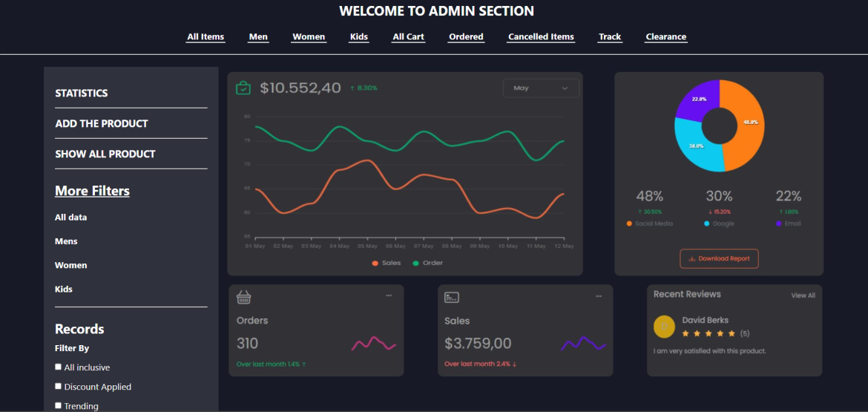
Task: Tick the Trending checkbox
Action: click(x=59, y=405)
